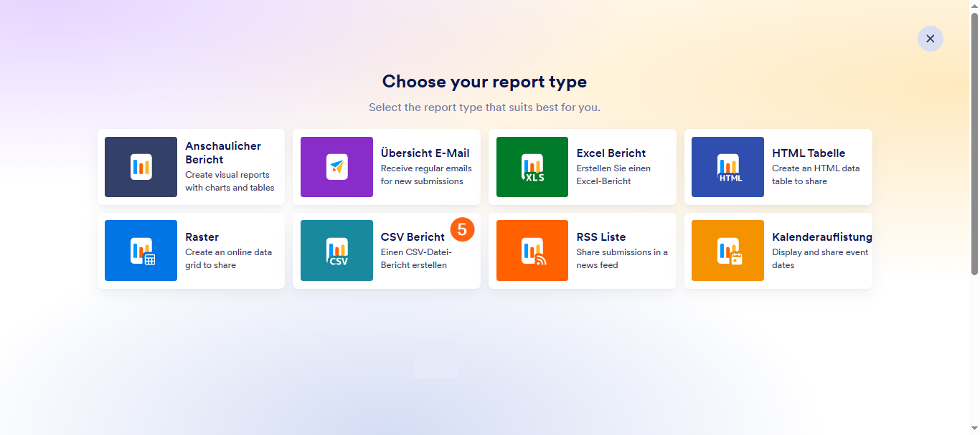Click the green XLS Excel Bericht icon
This screenshot has width=980, height=435.
[x=532, y=167]
